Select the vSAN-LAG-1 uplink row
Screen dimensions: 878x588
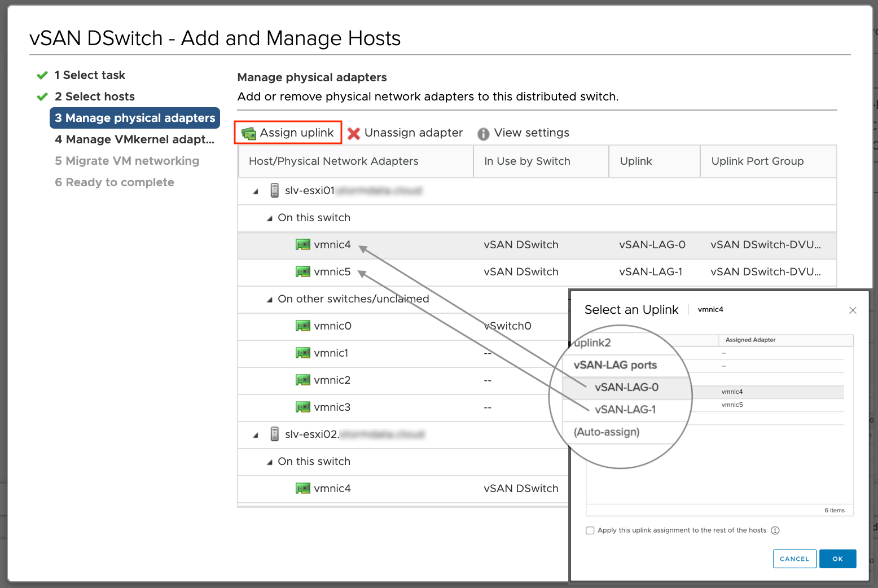pyautogui.click(x=625, y=410)
